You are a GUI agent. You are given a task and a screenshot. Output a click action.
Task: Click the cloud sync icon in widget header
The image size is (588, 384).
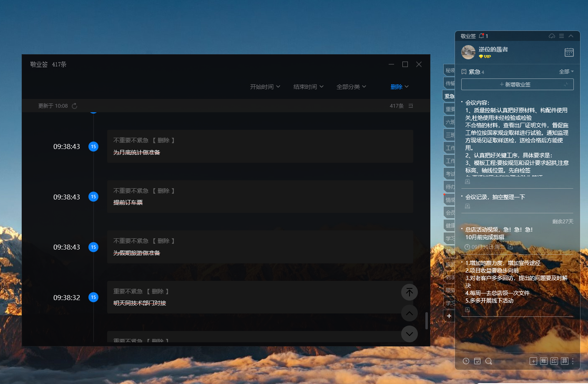552,36
